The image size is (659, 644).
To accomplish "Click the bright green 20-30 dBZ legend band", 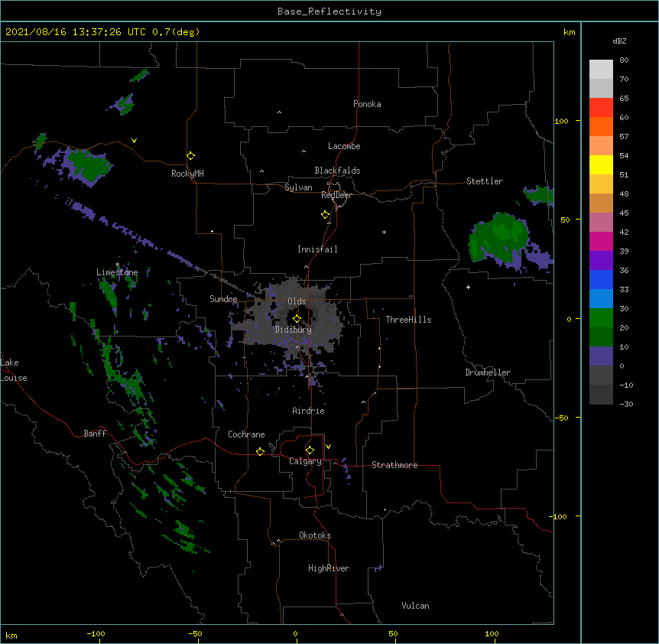I will pyautogui.click(x=601, y=318).
